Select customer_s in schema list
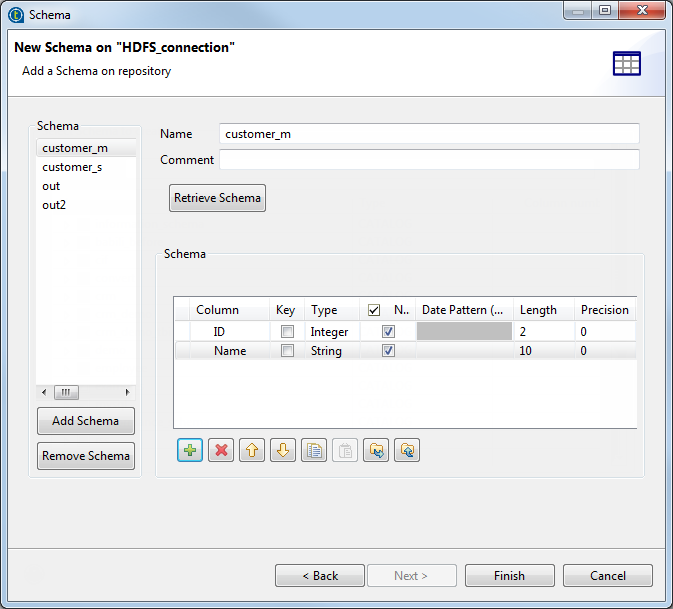 86,167
